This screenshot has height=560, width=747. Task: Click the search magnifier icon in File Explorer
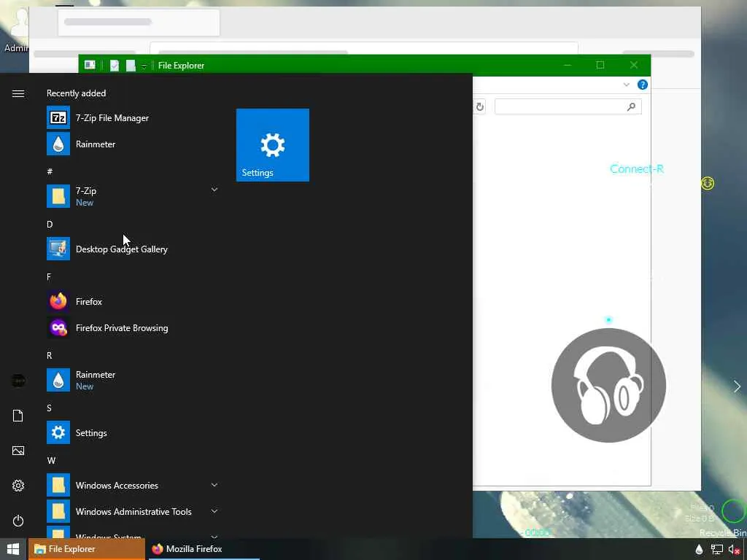tap(631, 106)
